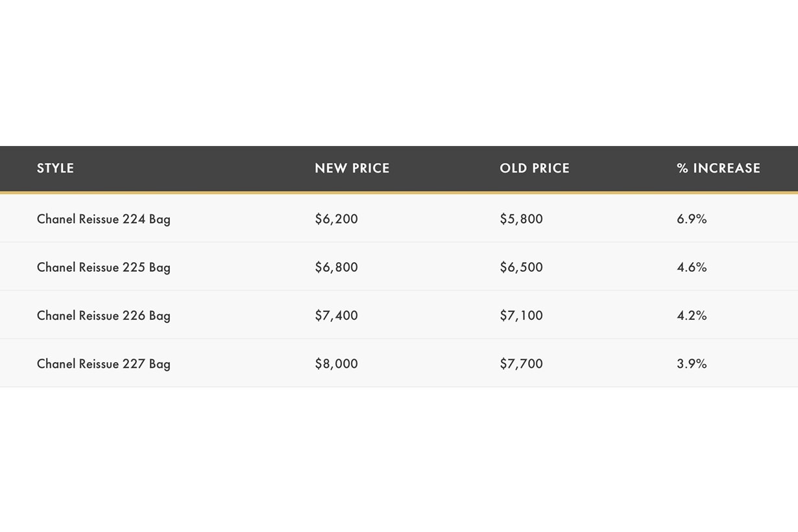The width and height of the screenshot is (798, 532).
Task: Click the $6,500 old price value
Action: click(x=521, y=267)
